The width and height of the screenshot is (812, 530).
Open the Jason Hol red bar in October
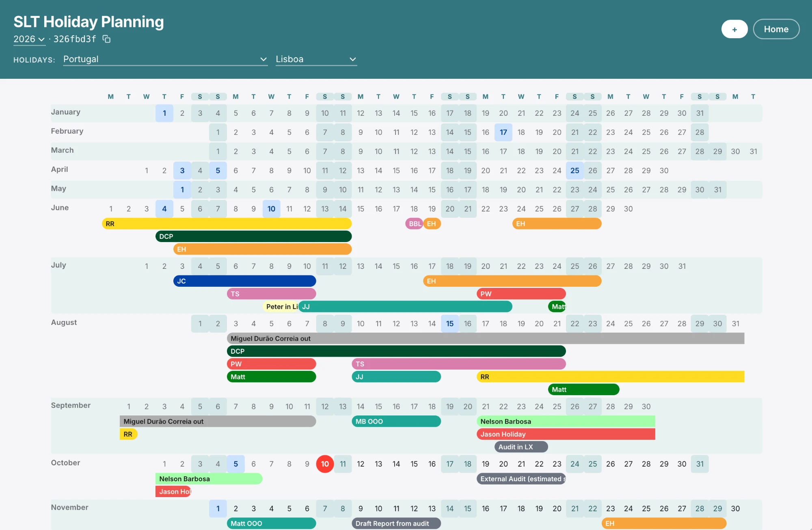(x=173, y=491)
